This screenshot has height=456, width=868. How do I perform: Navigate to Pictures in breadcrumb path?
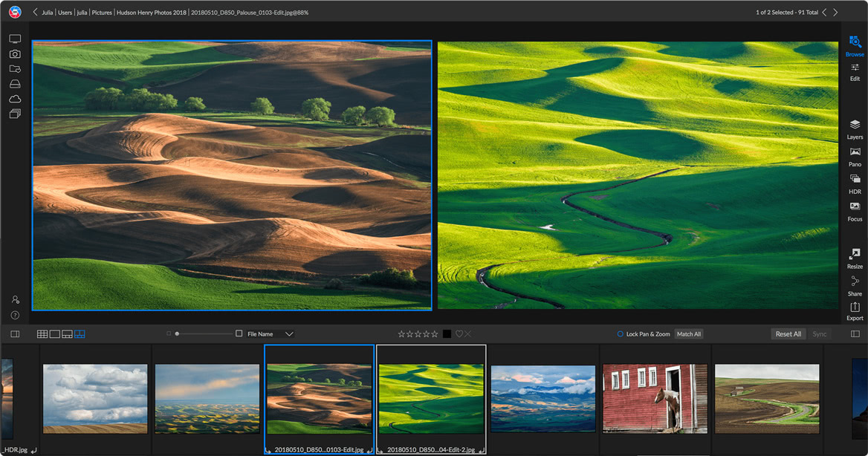[x=102, y=12]
